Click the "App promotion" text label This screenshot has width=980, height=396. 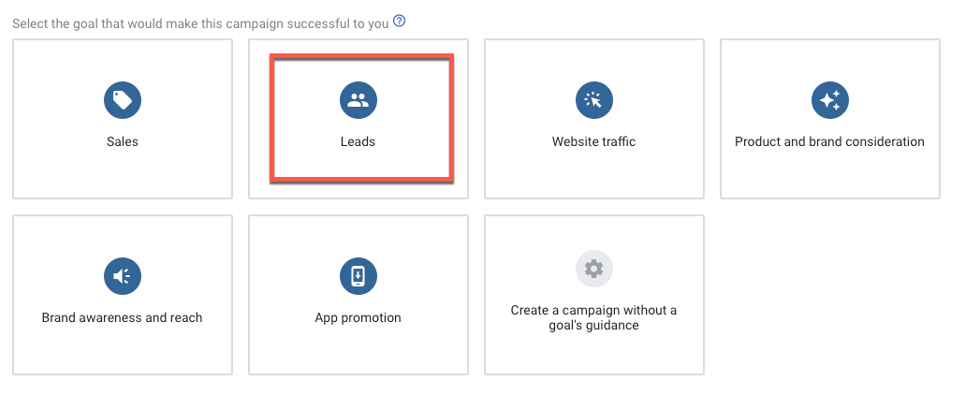pos(358,317)
